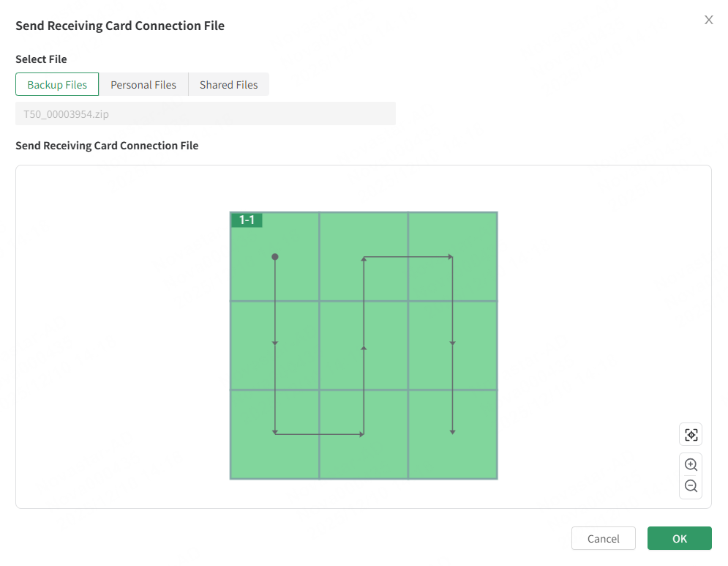Zoom in on the connection diagram
Viewport: 728px width, 566px height.
pyautogui.click(x=690, y=464)
